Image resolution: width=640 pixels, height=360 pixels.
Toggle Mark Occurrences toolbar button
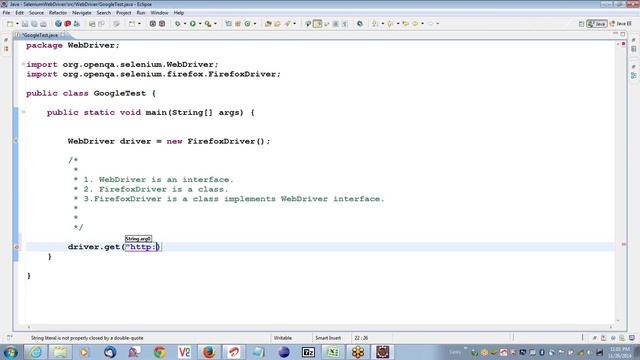pos(317,24)
